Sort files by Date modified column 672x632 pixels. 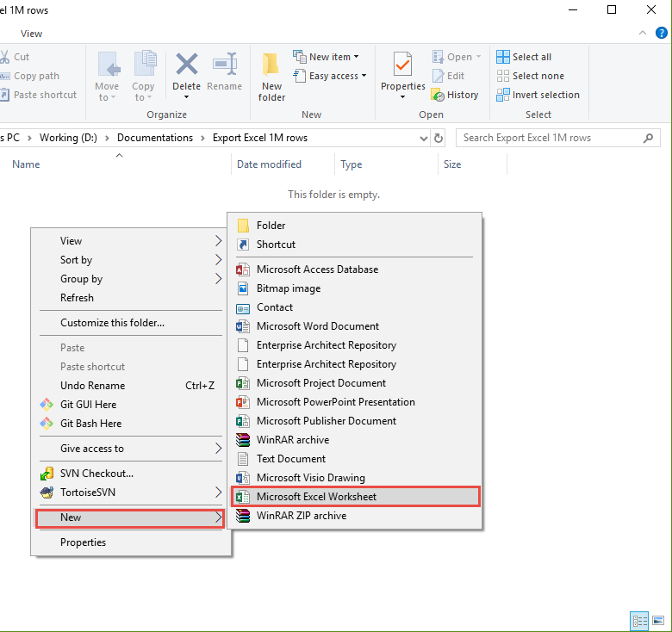click(x=269, y=164)
